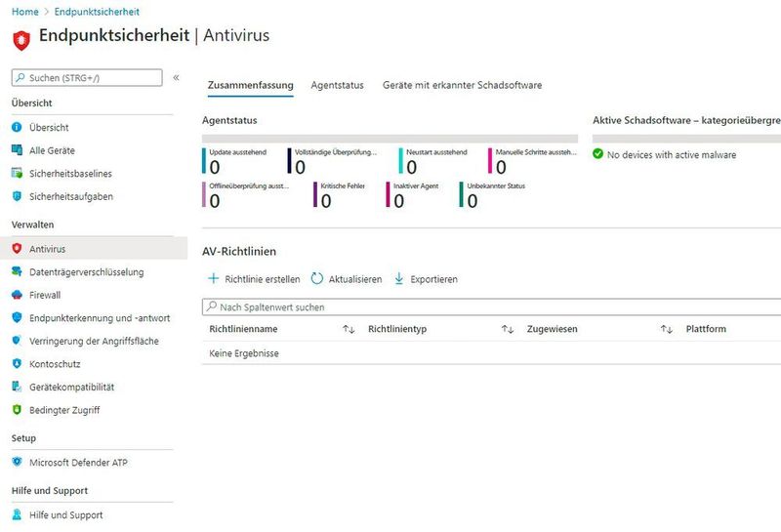Click the Plattform column header
781x532 pixels.
[706, 329]
